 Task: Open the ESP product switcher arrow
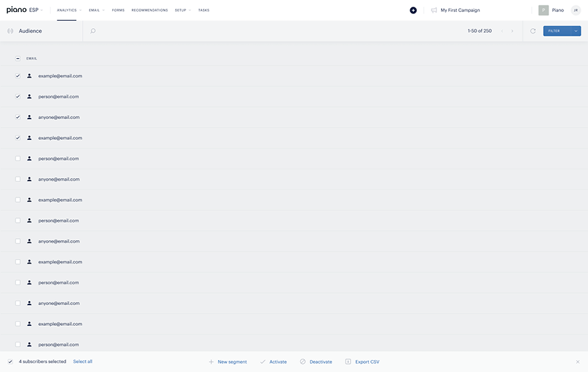point(41,10)
